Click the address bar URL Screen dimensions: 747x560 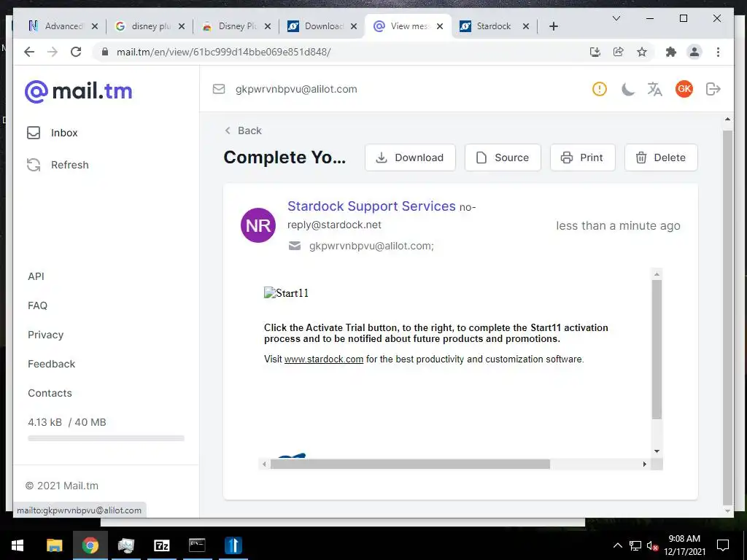pos(224,52)
